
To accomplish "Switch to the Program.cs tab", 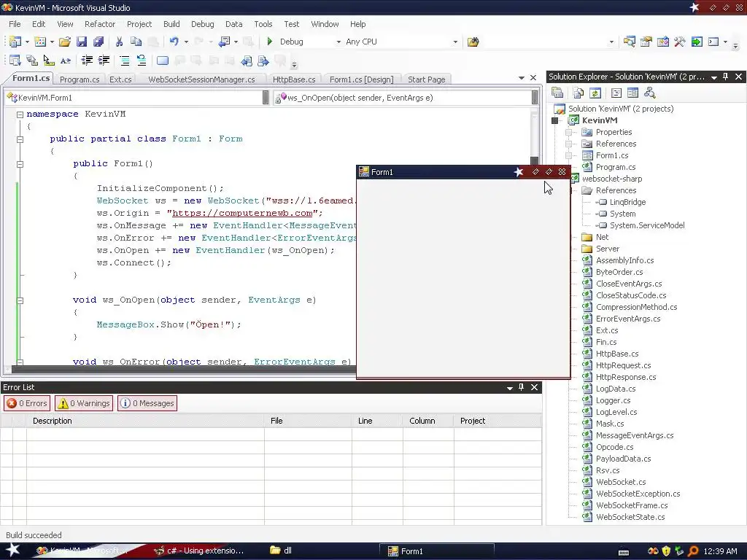I will click(80, 79).
